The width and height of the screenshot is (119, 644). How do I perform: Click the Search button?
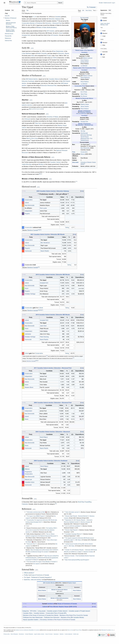(x=60, y=3)
